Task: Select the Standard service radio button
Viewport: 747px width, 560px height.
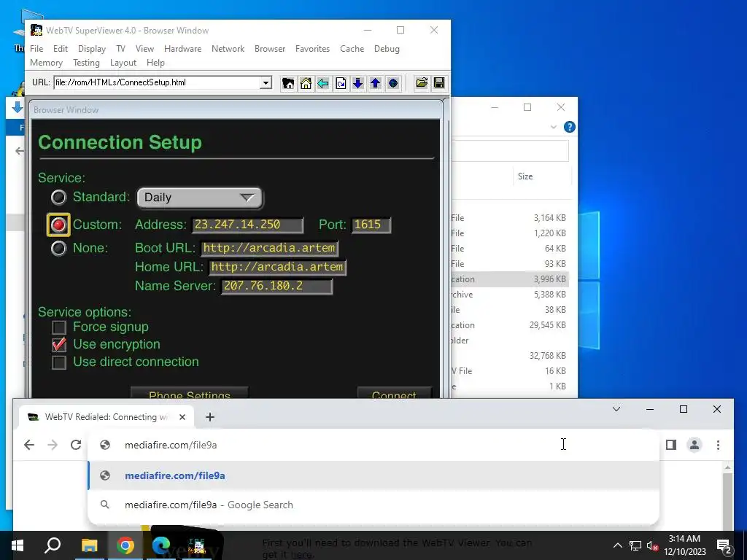Action: 58,197
